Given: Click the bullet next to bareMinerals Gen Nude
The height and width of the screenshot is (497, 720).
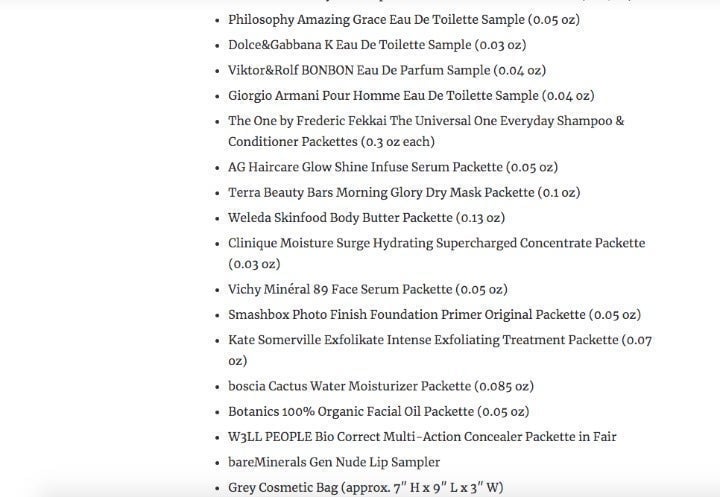Looking at the screenshot, I should pyautogui.click(x=217, y=463).
